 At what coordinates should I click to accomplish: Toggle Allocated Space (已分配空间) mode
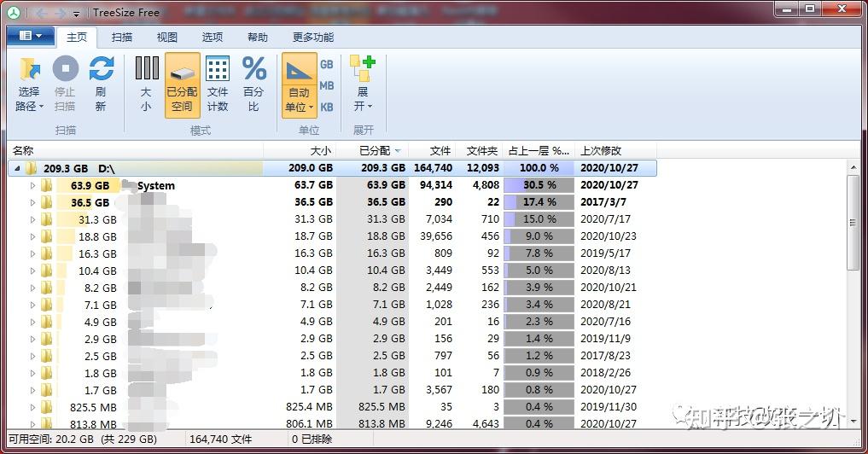pos(182,84)
